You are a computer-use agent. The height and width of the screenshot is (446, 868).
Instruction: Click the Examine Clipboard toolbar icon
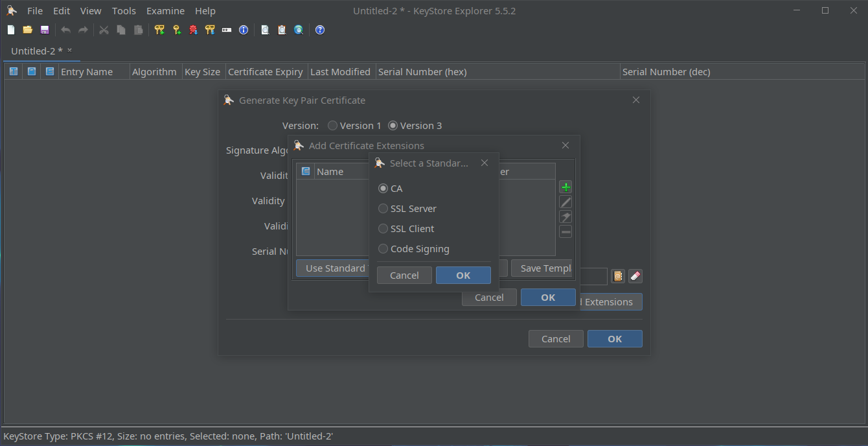(282, 30)
